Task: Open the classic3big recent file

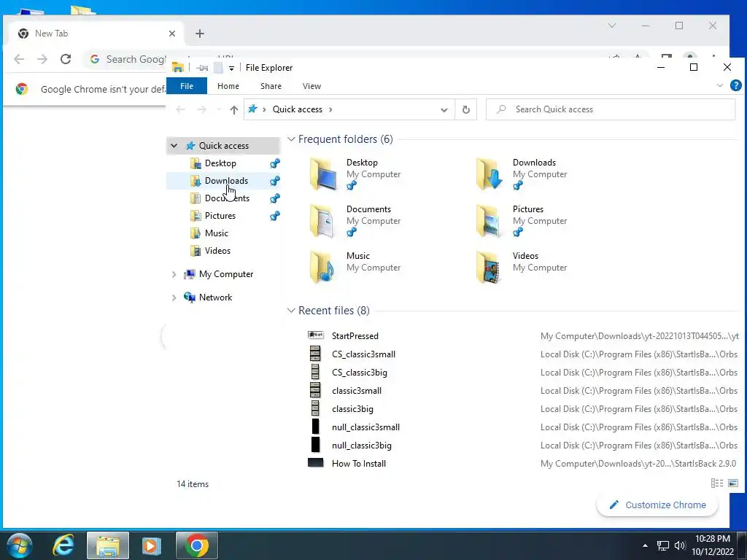Action: (x=352, y=409)
